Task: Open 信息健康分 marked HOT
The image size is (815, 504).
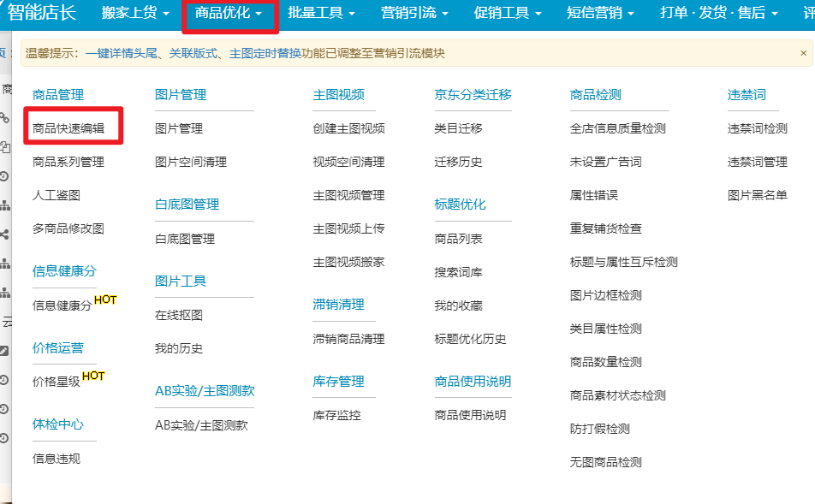Action: [62, 305]
